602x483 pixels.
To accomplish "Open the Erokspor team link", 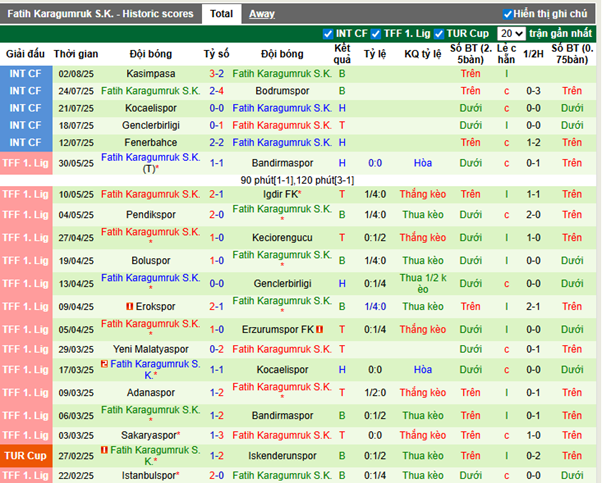I will [155, 306].
